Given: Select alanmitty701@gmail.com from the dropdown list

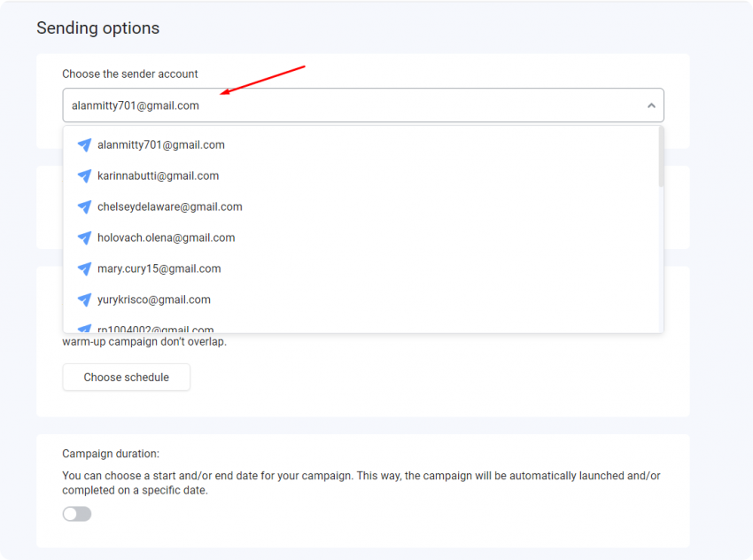Looking at the screenshot, I should pyautogui.click(x=361, y=145).
